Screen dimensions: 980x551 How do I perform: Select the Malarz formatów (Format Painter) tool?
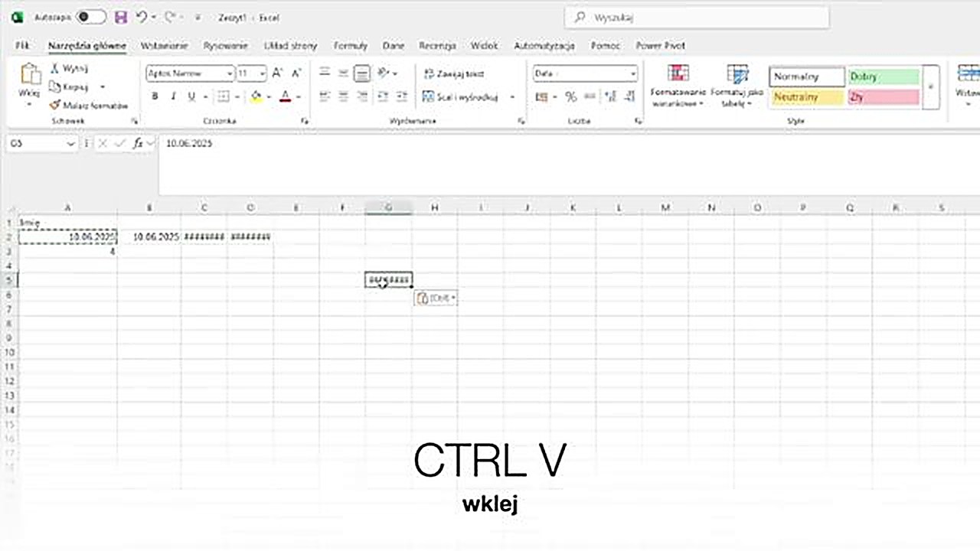pos(88,105)
